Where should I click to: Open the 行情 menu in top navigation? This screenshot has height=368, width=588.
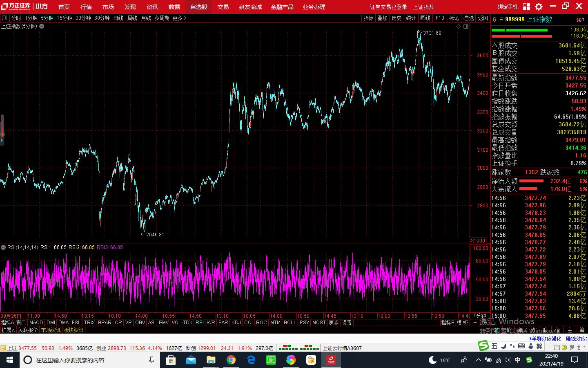pos(86,7)
